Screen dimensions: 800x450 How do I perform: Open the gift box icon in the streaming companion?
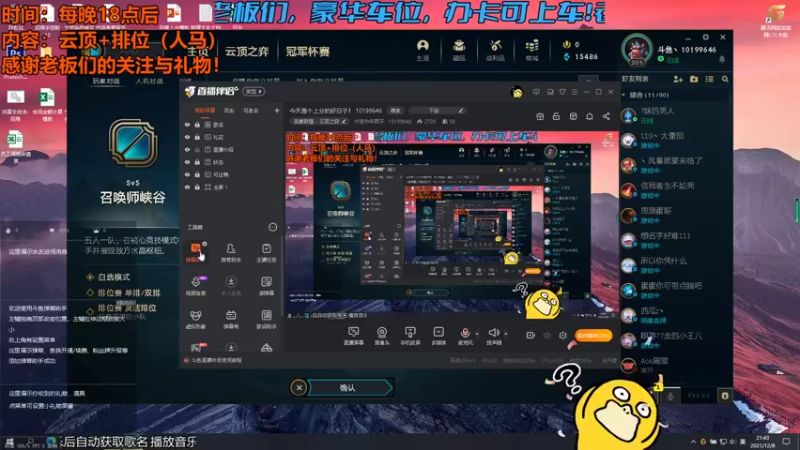(x=540, y=116)
